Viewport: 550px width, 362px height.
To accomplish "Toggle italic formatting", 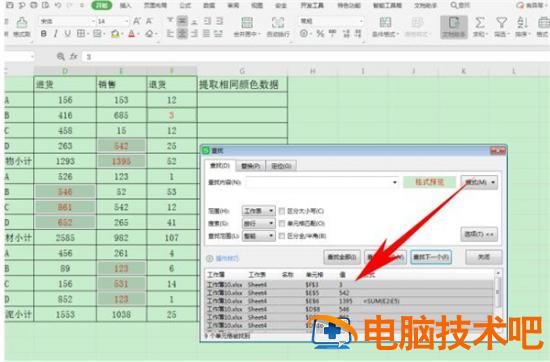I will point(55,34).
